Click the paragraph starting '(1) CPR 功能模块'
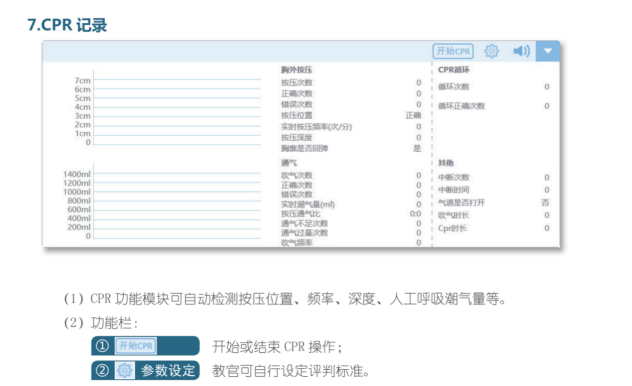The width and height of the screenshot is (632, 386). click(285, 299)
